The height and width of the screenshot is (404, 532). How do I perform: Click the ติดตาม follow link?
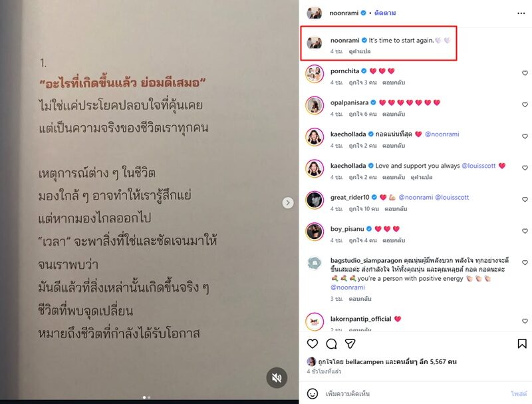tap(385, 13)
